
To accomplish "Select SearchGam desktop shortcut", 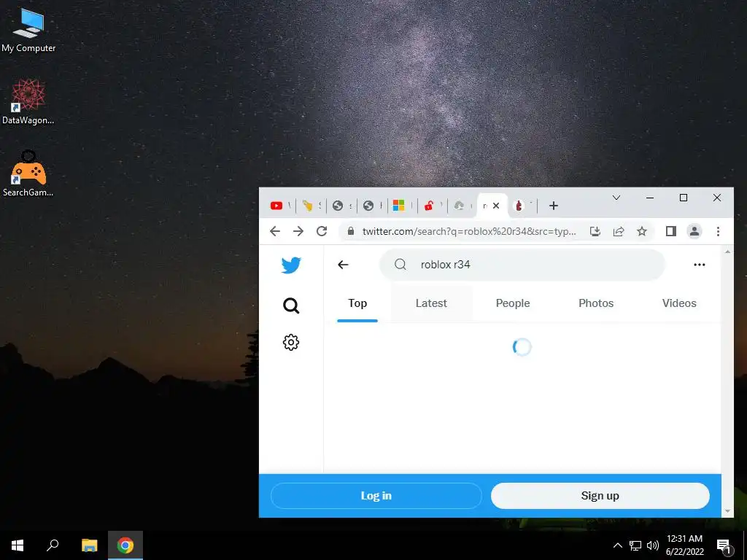I will (x=28, y=174).
